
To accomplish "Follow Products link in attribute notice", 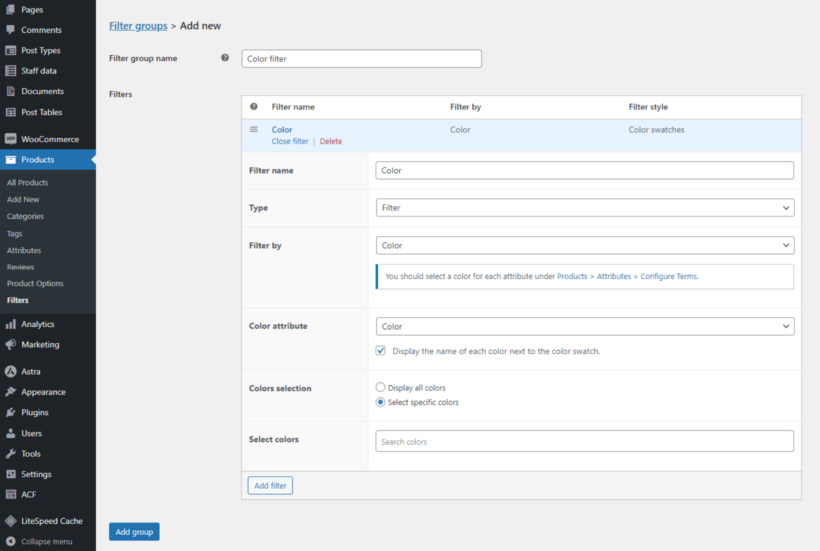I will (572, 276).
